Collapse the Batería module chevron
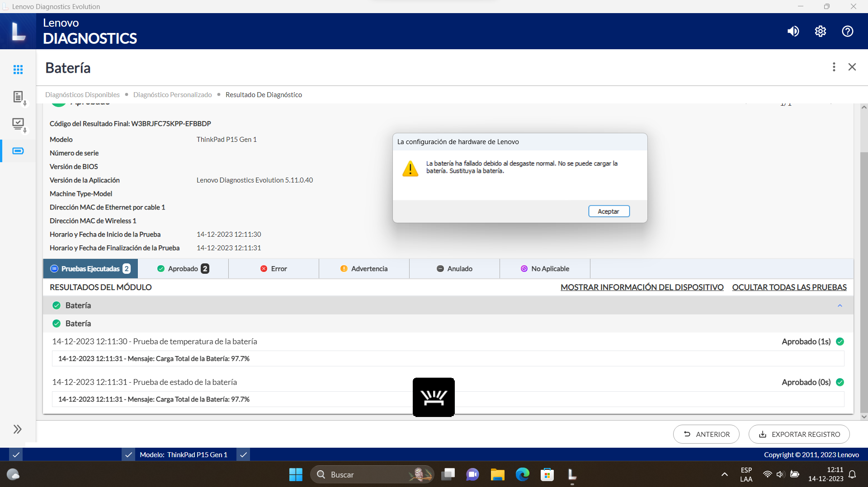 840,305
